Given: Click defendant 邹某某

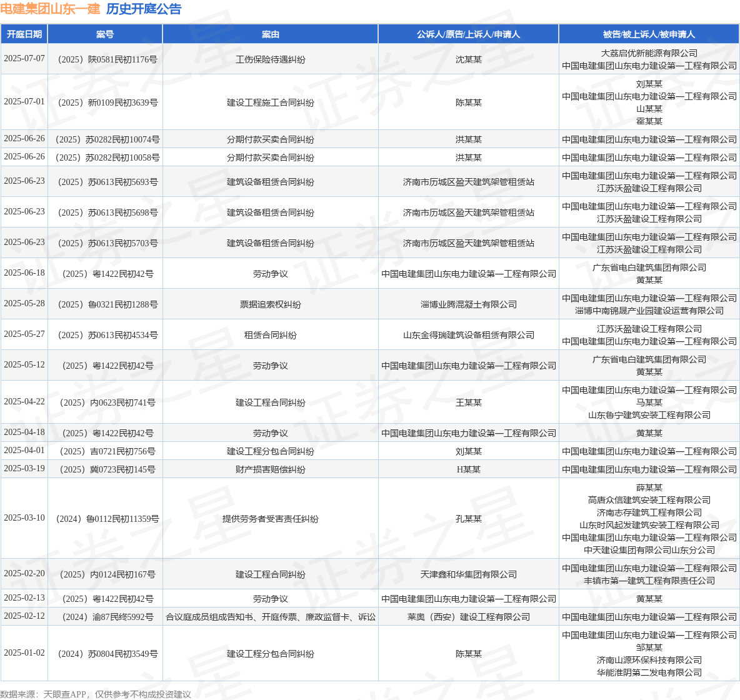Looking at the screenshot, I should point(649,647).
